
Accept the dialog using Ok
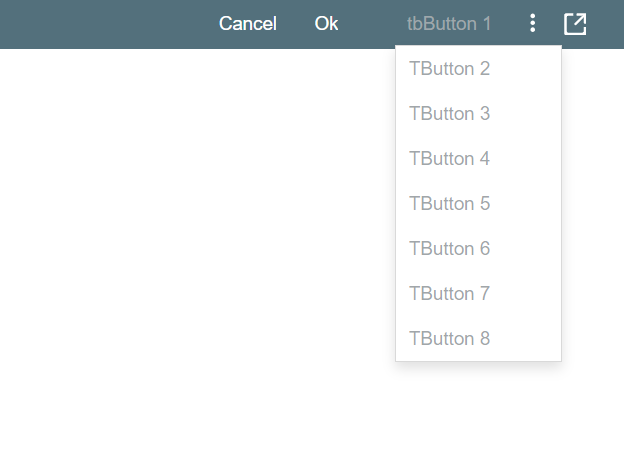pyautogui.click(x=326, y=24)
